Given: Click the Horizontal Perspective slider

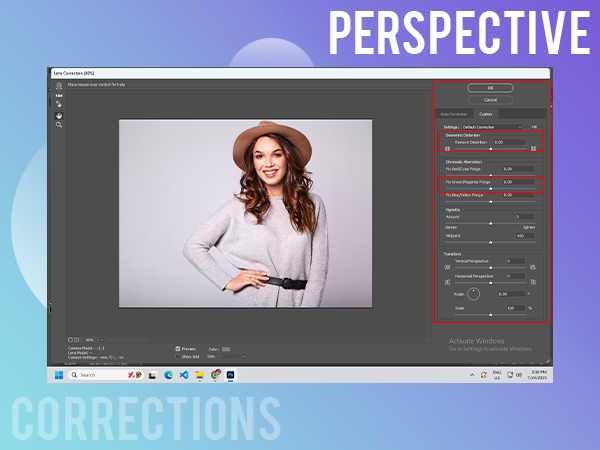Looking at the screenshot, I should coord(491,283).
